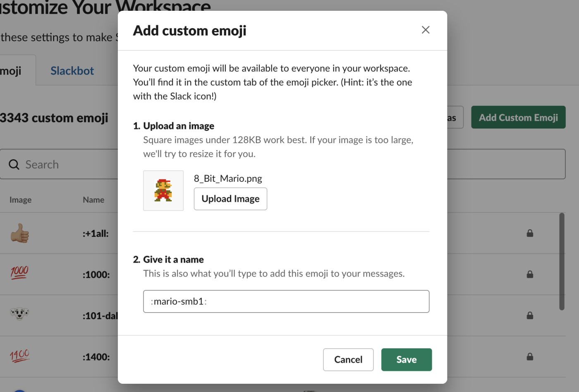Click the search magnifier icon
Image resolution: width=579 pixels, height=392 pixels.
(x=14, y=164)
